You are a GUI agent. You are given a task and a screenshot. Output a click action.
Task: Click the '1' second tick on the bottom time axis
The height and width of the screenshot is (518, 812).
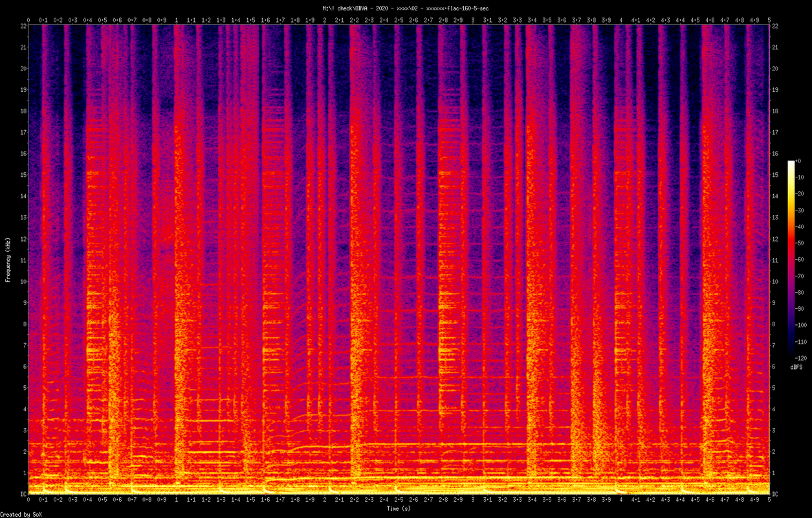[x=177, y=501]
